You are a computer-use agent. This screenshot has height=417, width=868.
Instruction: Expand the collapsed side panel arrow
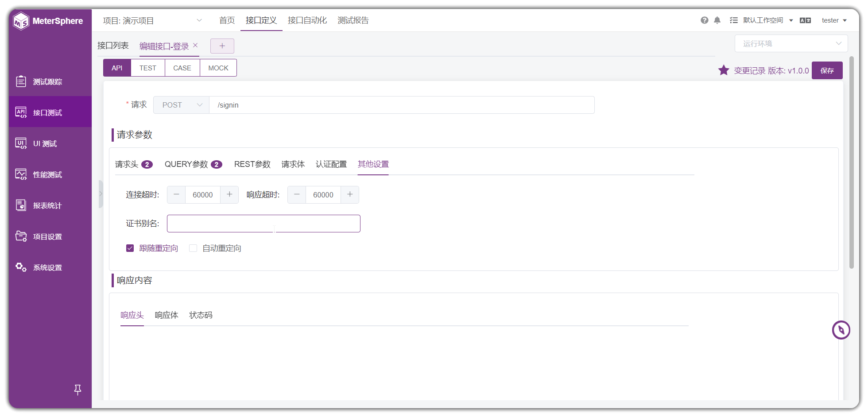(x=101, y=194)
